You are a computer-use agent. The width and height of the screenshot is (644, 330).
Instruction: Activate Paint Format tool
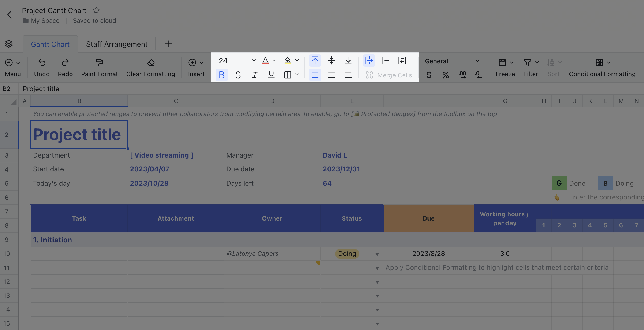[99, 62]
